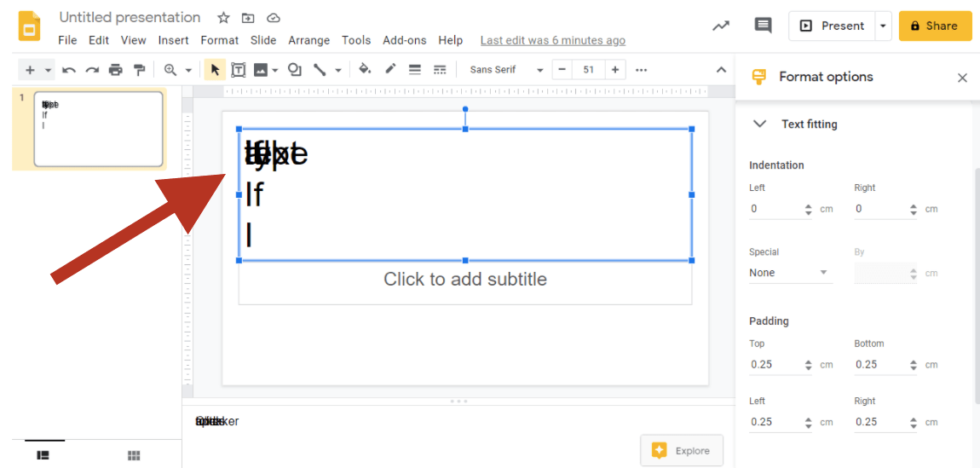This screenshot has width=980, height=468.
Task: Open the Edit menu
Action: coord(99,41)
